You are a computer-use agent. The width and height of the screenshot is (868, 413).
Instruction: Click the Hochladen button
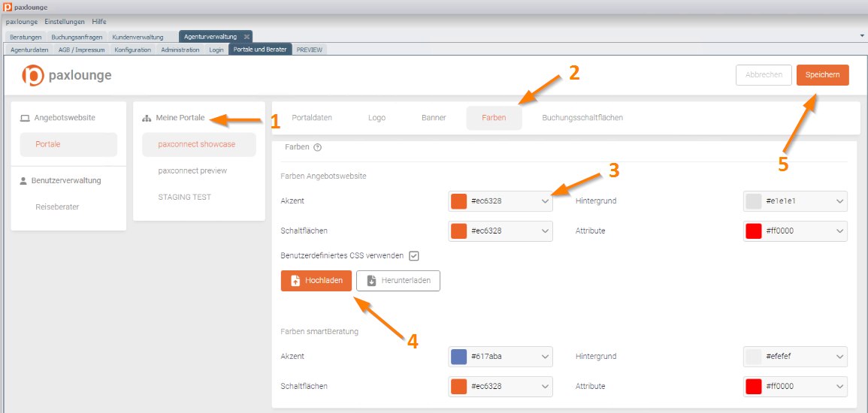point(316,280)
